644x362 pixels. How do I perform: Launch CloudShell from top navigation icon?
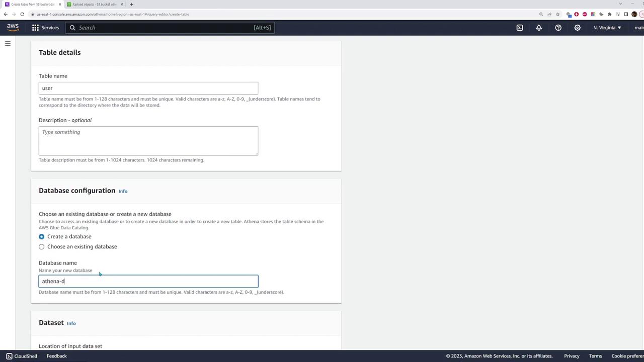point(520,28)
